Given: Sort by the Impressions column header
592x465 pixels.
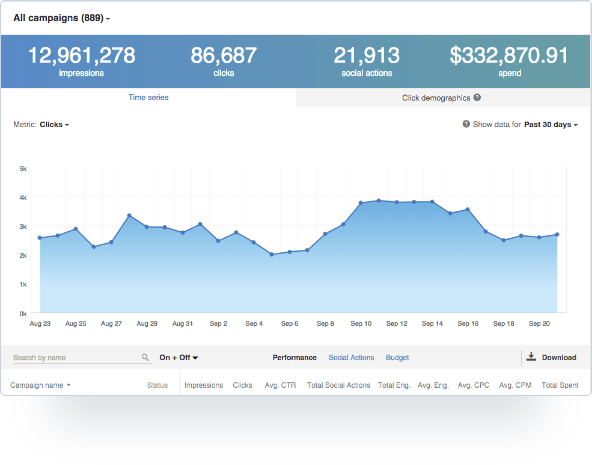Looking at the screenshot, I should 204,385.
